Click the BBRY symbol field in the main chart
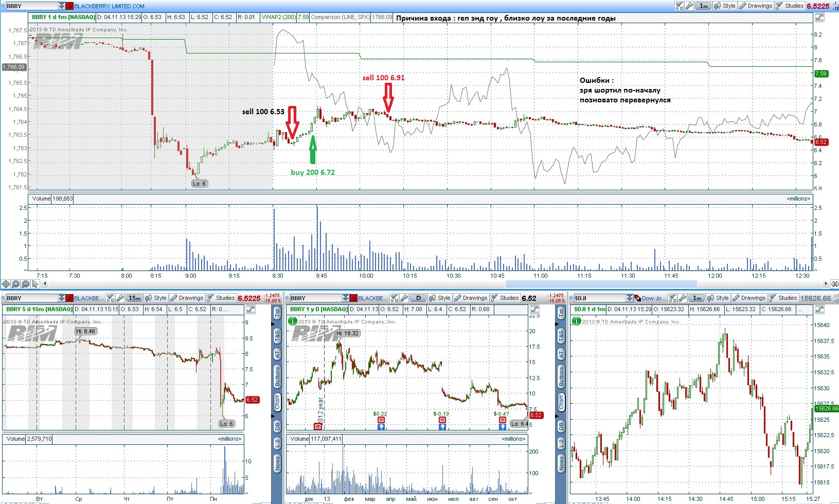 (x=32, y=6)
